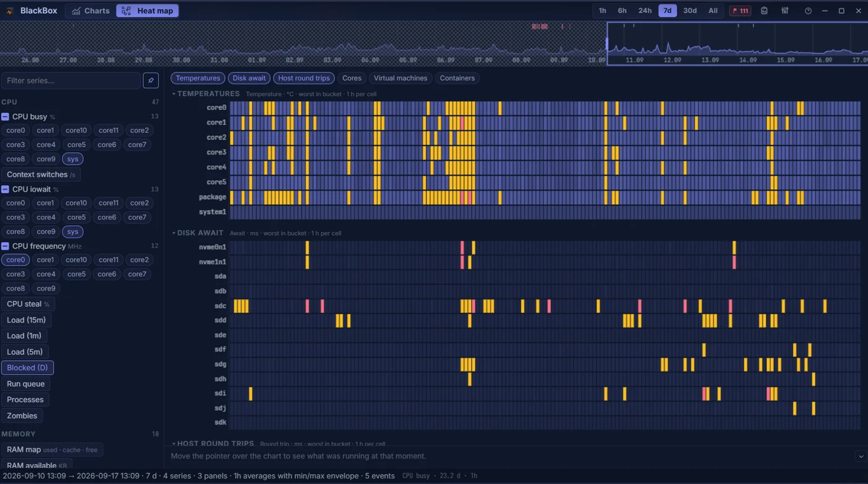Collapse the CPU busy group toggle box
Image resolution: width=868 pixels, height=484 pixels.
click(x=5, y=117)
